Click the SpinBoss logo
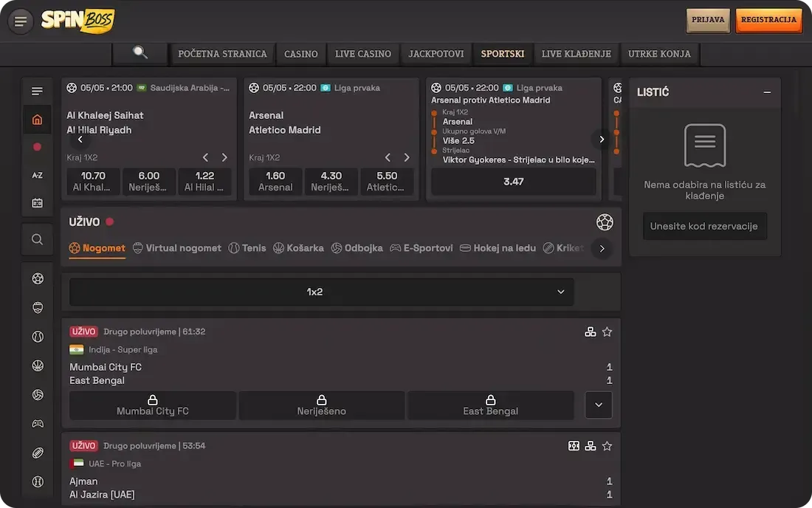The height and width of the screenshot is (508, 812). (x=78, y=21)
